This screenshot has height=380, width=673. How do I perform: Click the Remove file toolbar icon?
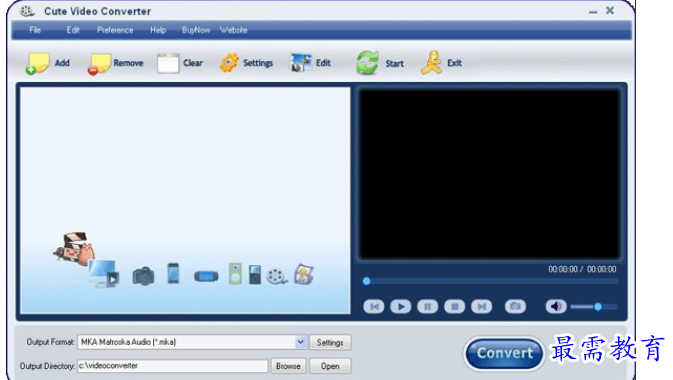99,64
